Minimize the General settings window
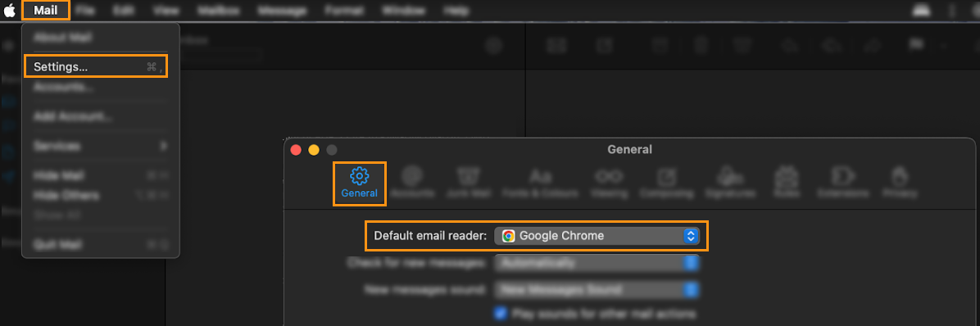The image size is (980, 326). [x=314, y=150]
